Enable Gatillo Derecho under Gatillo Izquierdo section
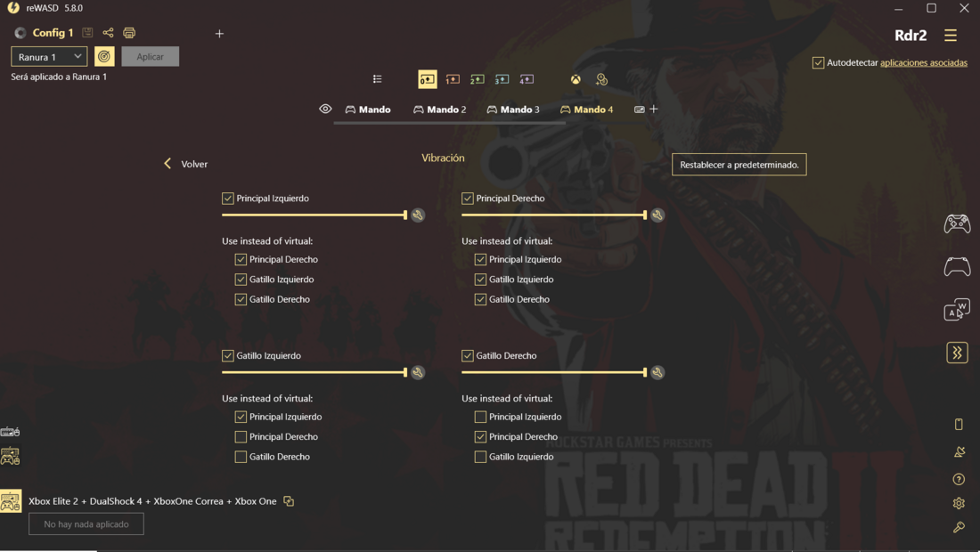Screen dimensions: 980x552 pos(241,457)
